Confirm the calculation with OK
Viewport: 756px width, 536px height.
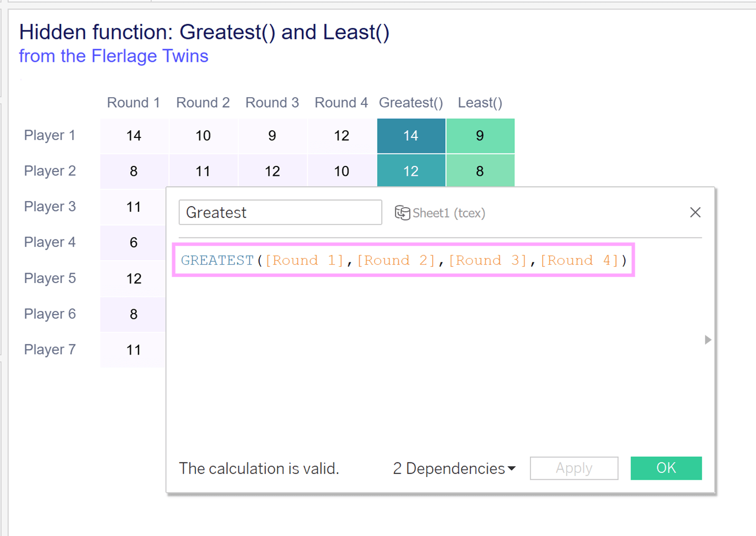click(666, 468)
